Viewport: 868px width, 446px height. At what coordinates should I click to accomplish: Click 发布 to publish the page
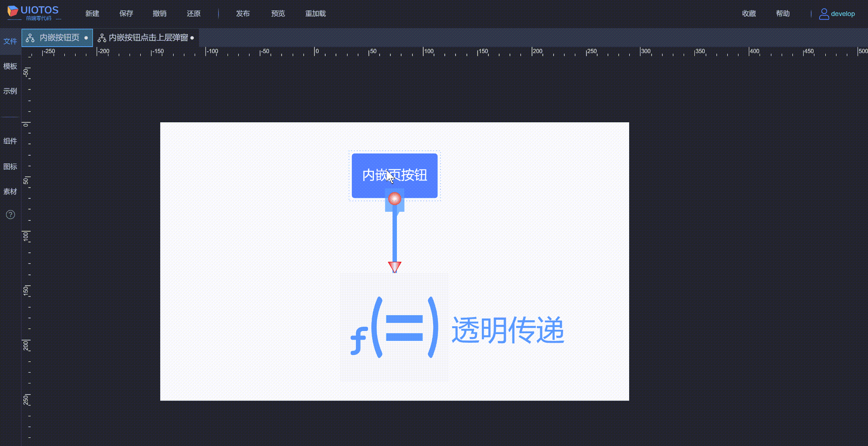pos(243,13)
